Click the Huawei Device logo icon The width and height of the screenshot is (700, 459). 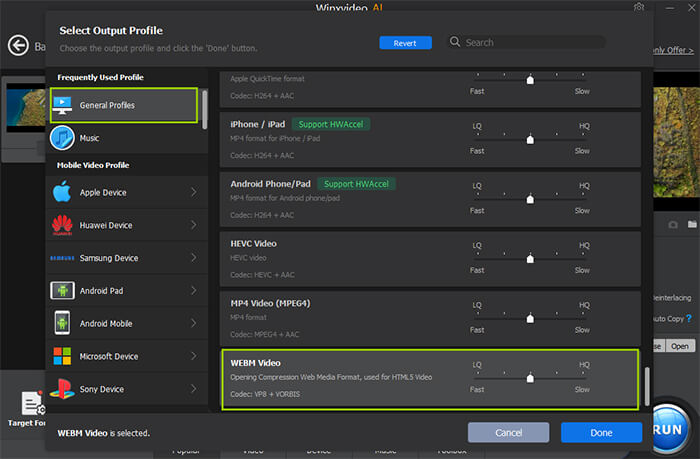tap(62, 225)
